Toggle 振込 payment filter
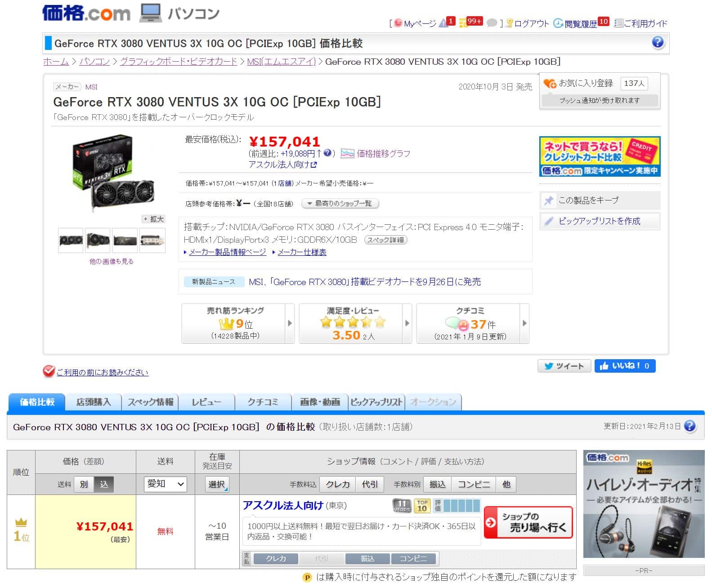Viewport: 712px width, 588px height. [x=438, y=484]
